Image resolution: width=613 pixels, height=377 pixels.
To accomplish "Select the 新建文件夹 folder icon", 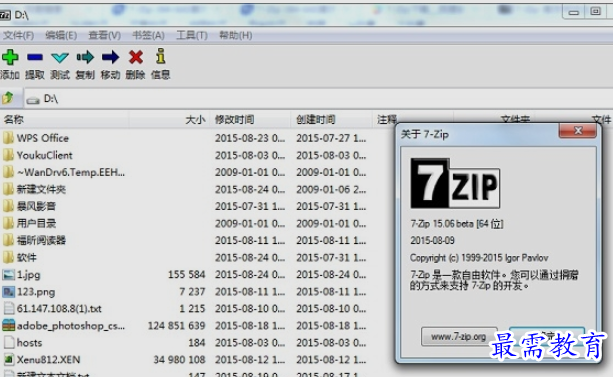I will click(x=8, y=189).
